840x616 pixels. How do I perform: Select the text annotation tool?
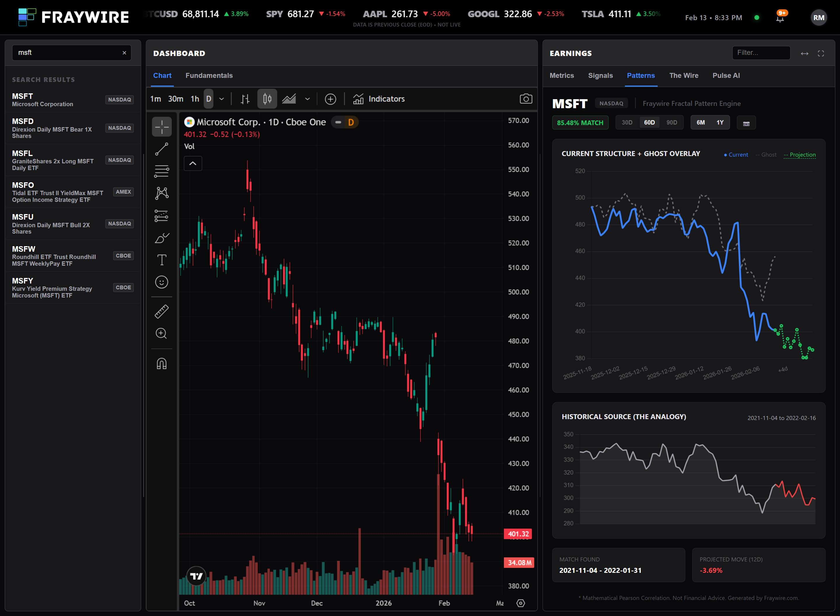(162, 260)
